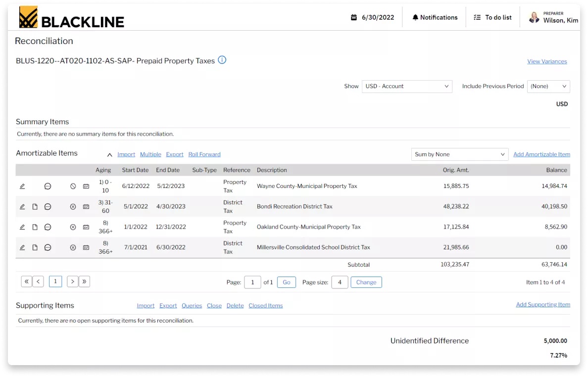
Task: Open the calendar period icon by 6/30/2022
Action: 353,17
